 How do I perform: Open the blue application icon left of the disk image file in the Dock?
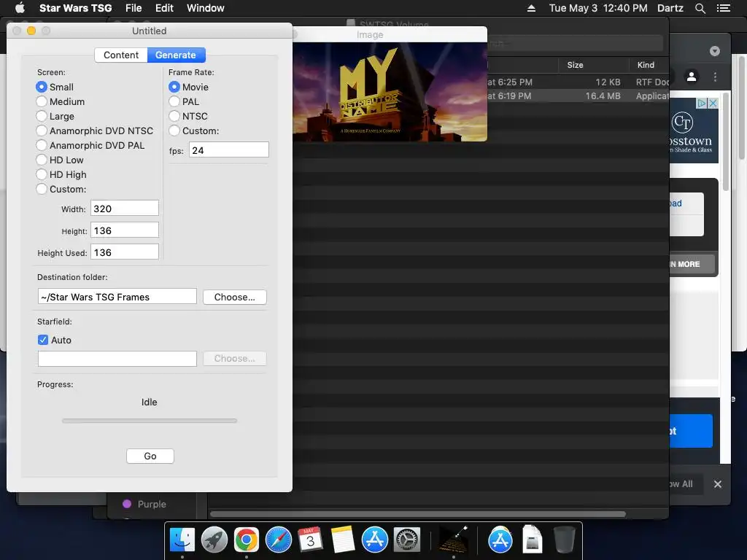pyautogui.click(x=500, y=540)
